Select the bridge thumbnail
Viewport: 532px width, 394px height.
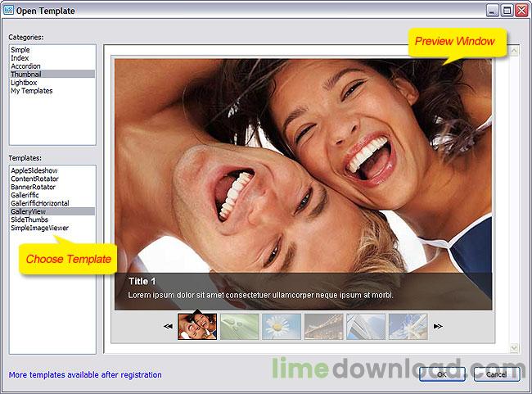[323, 326]
